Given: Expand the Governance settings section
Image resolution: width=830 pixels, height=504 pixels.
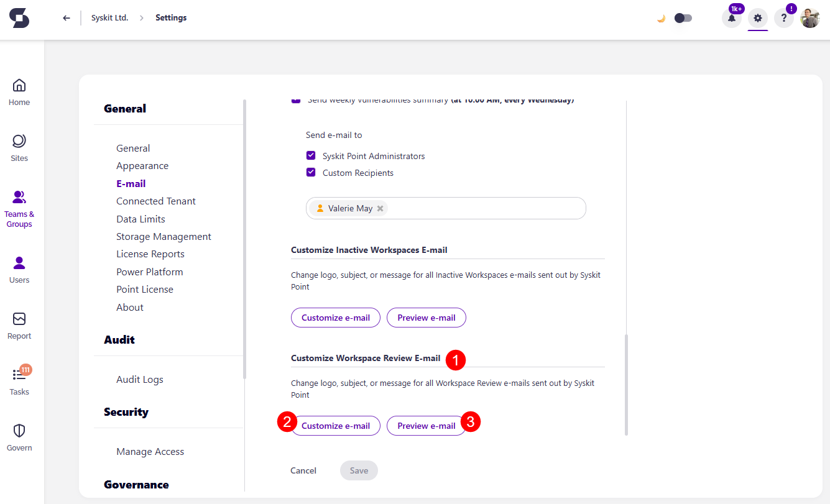Looking at the screenshot, I should (x=137, y=484).
